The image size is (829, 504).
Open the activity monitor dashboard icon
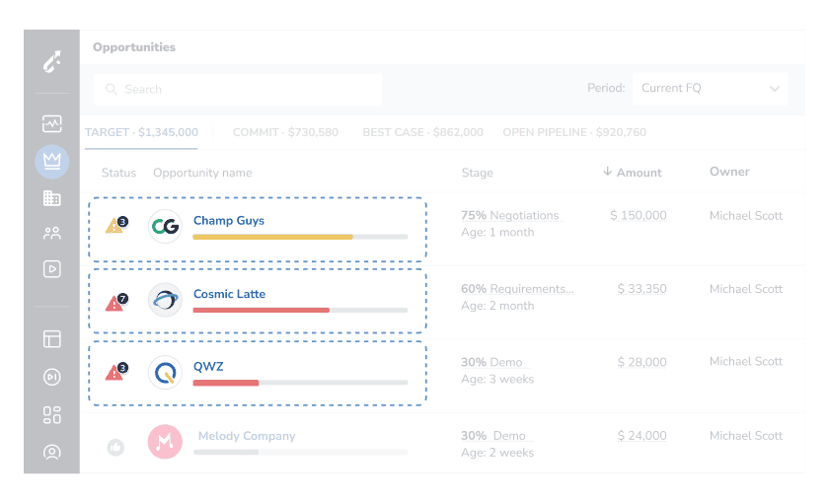[x=51, y=124]
